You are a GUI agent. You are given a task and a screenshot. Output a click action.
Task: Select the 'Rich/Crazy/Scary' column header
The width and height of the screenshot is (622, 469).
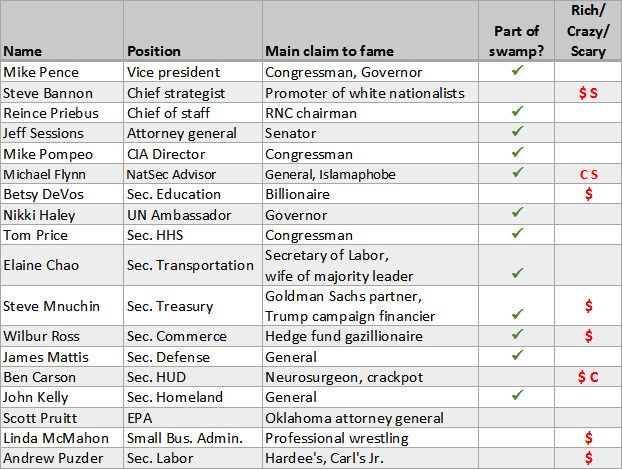588,31
